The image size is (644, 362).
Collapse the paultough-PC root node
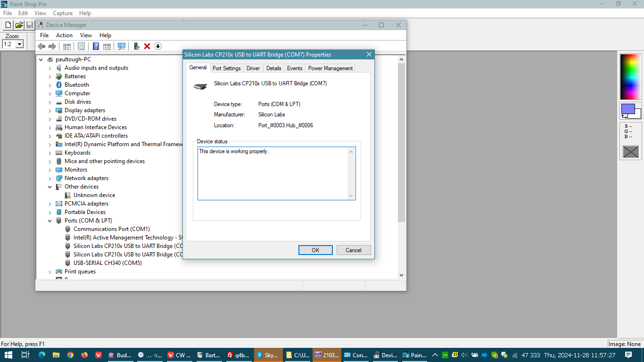coord(41,59)
